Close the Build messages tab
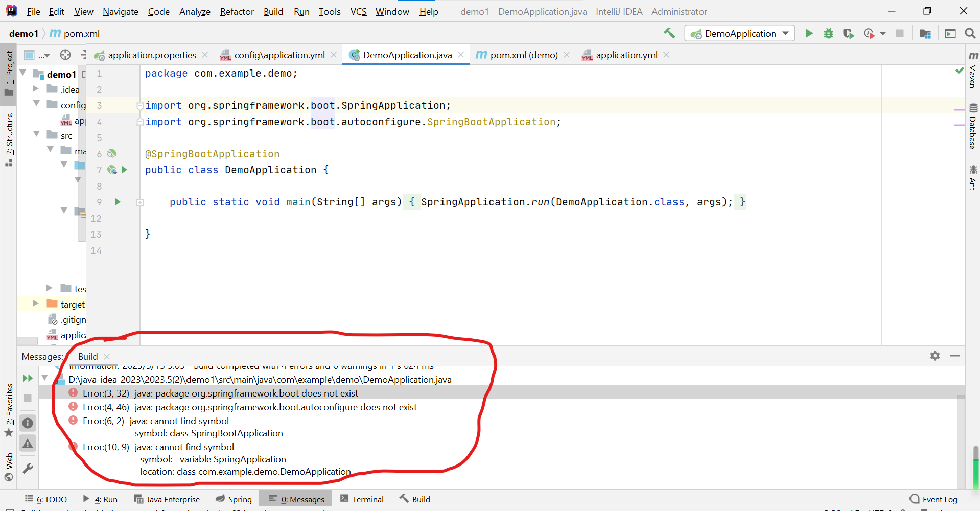The image size is (980, 511). tap(107, 356)
